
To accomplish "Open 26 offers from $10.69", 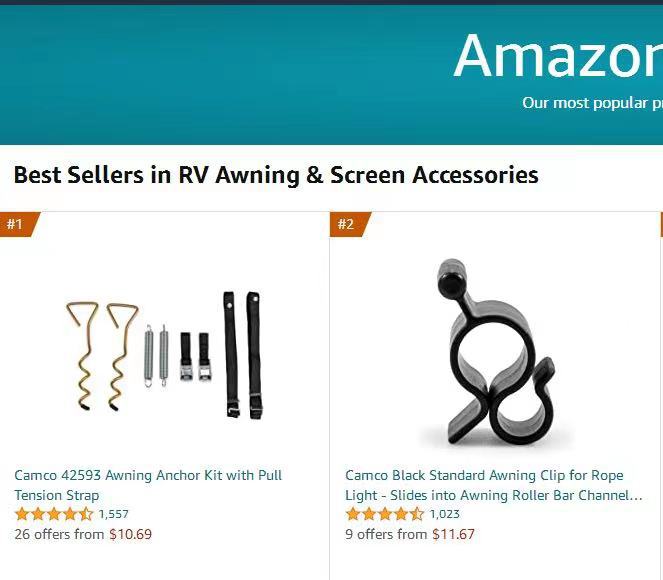I will coord(83,534).
